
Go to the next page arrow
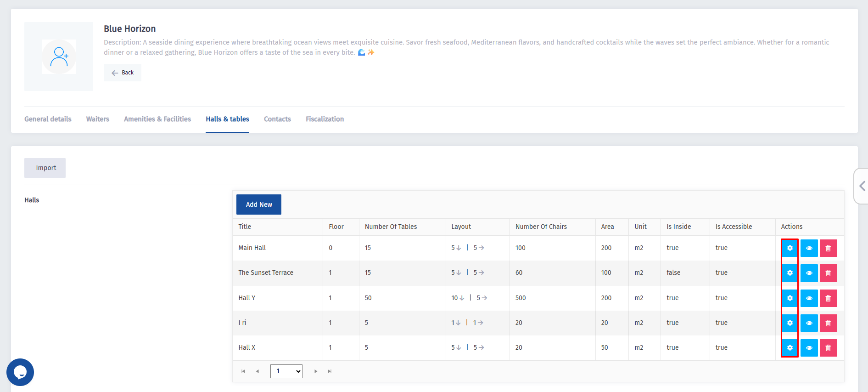point(316,371)
